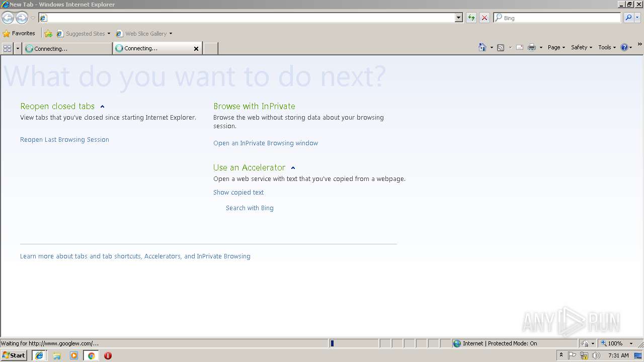This screenshot has height=362, width=644.
Task: Open a new blank tab button
Action: pyautogui.click(x=210, y=48)
